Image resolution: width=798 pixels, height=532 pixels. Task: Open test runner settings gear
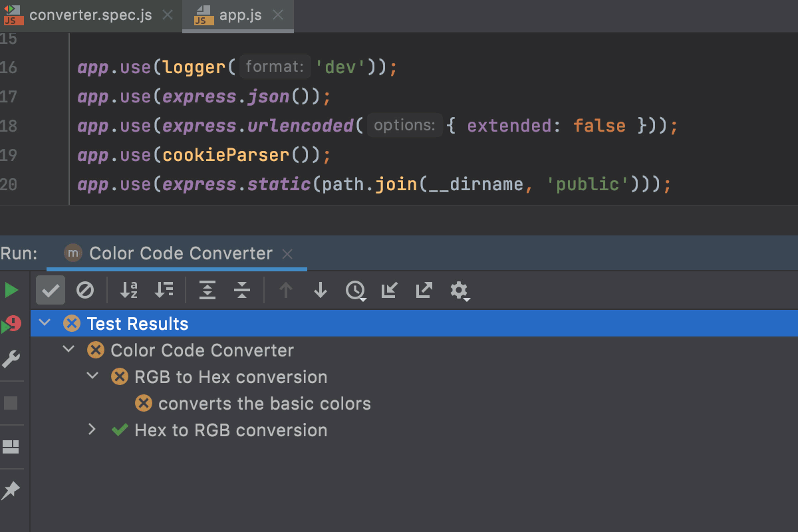coord(460,290)
